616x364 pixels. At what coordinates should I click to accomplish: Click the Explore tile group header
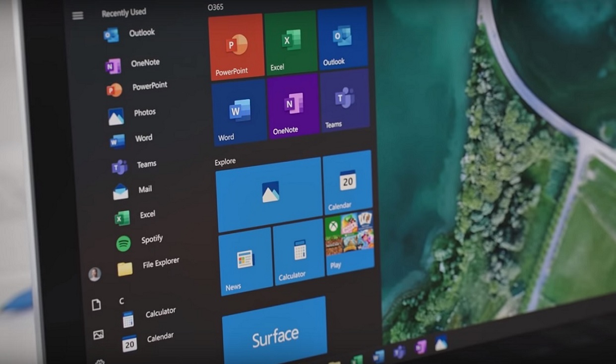(x=225, y=162)
